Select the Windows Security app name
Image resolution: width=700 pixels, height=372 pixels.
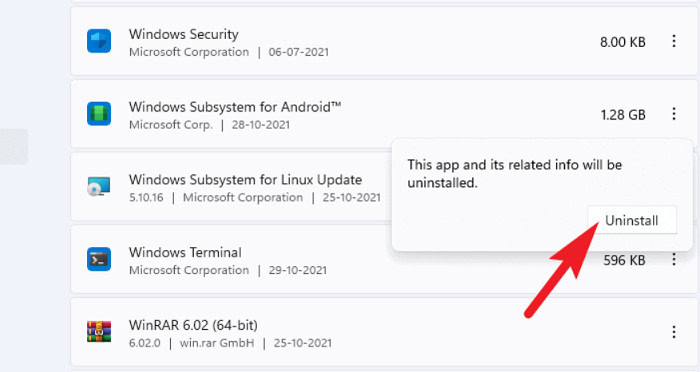(183, 34)
